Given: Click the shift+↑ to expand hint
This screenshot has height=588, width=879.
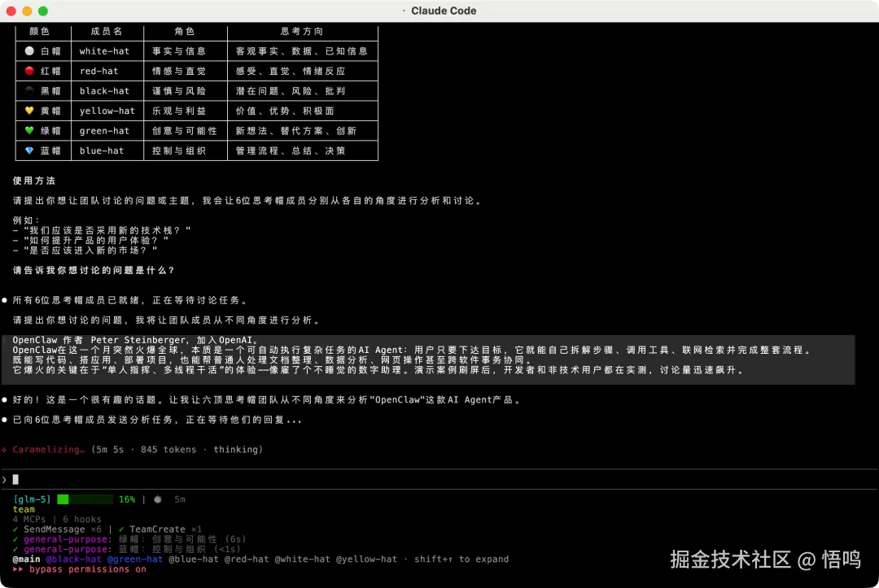Looking at the screenshot, I should point(461,559).
